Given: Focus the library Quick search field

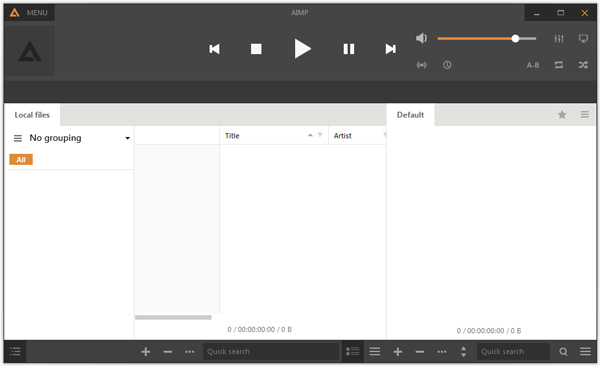Looking at the screenshot, I should (271, 351).
